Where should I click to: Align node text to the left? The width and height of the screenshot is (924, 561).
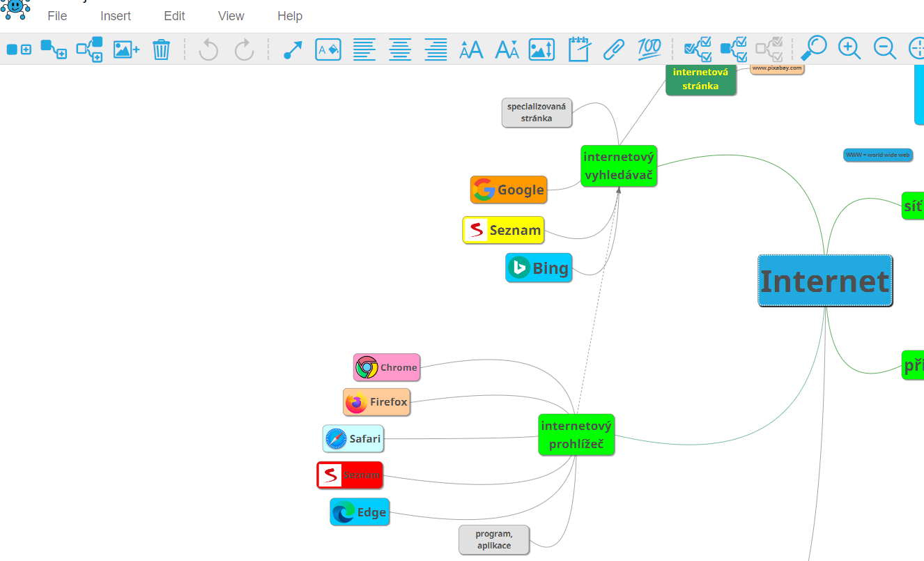pyautogui.click(x=364, y=49)
